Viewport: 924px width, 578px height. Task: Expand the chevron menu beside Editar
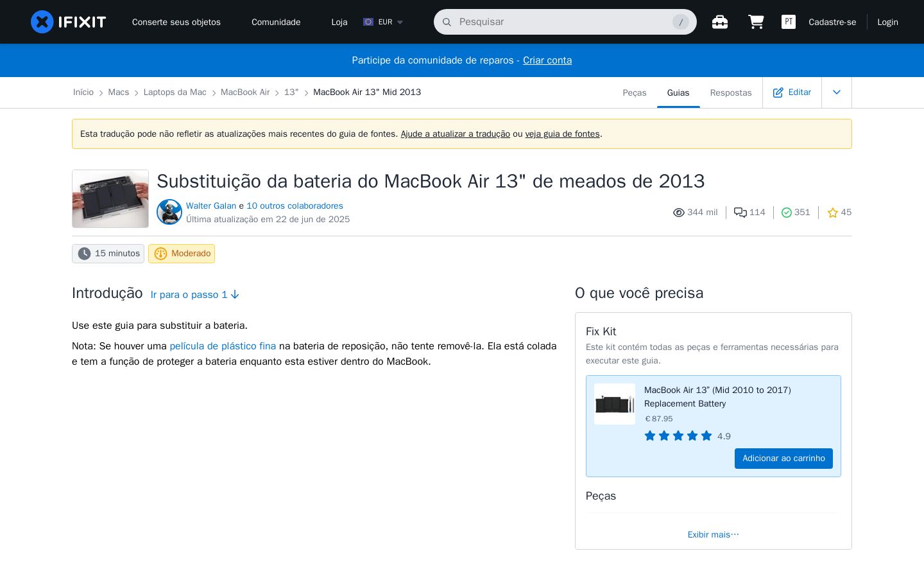click(x=837, y=92)
